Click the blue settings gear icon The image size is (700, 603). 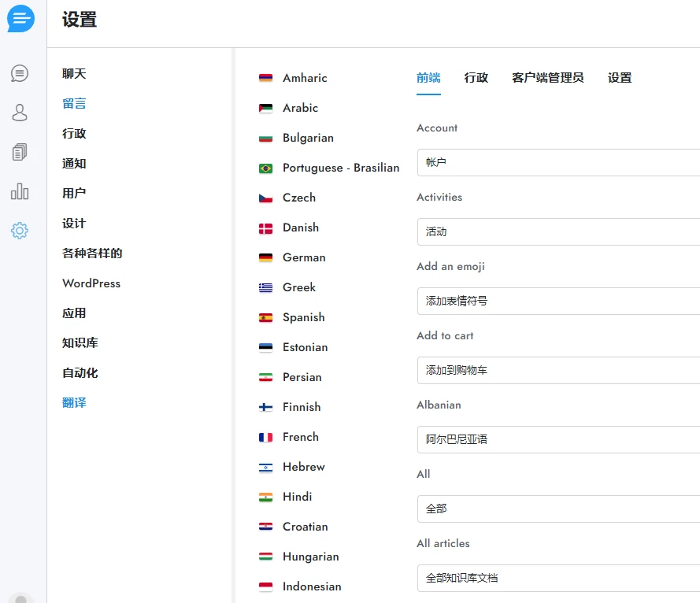(x=20, y=231)
